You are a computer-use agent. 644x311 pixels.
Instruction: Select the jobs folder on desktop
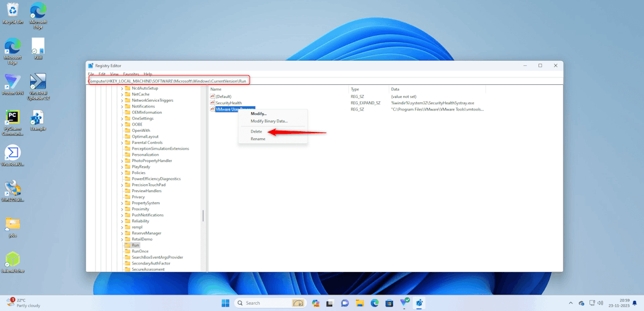pyautogui.click(x=13, y=227)
